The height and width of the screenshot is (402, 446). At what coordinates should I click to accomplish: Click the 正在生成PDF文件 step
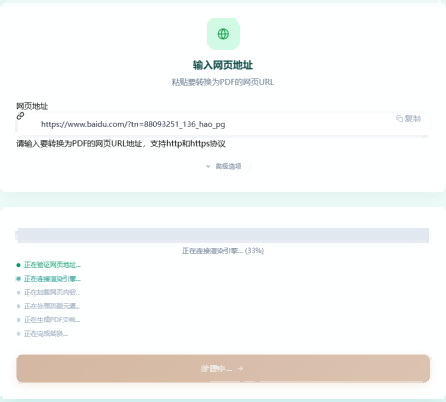[x=49, y=320]
